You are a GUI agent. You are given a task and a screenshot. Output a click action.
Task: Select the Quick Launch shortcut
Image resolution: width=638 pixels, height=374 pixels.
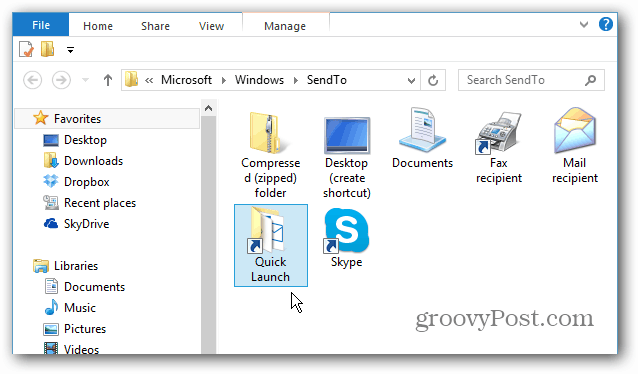pyautogui.click(x=271, y=245)
